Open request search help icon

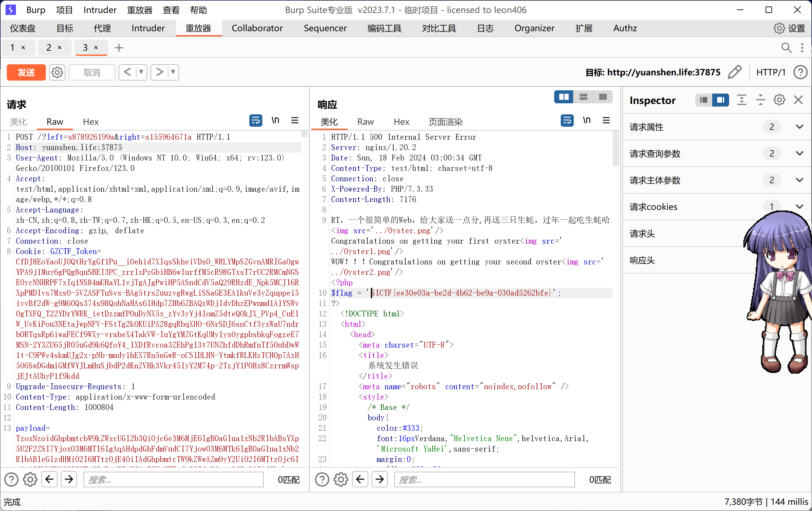[11, 480]
